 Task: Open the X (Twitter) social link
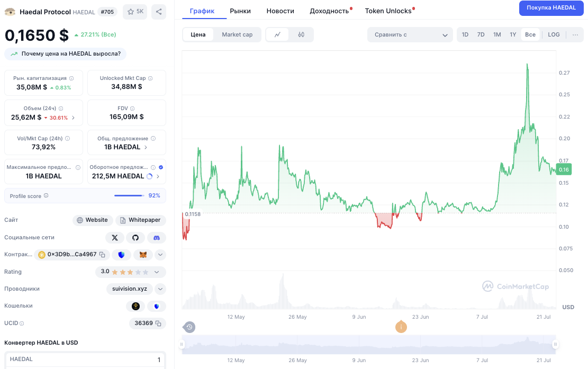point(115,238)
